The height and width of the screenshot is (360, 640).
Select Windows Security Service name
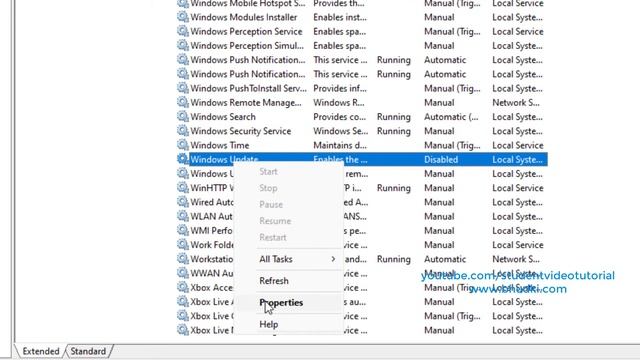241,131
